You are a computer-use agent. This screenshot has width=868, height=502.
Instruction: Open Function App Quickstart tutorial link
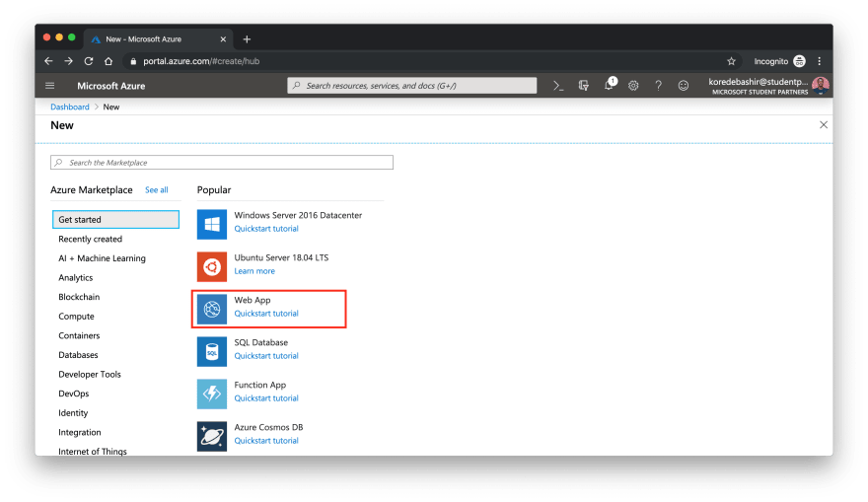[266, 398]
